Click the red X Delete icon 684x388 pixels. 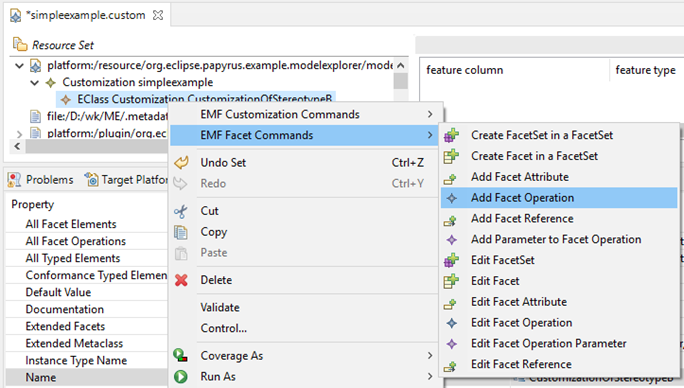pyautogui.click(x=181, y=280)
